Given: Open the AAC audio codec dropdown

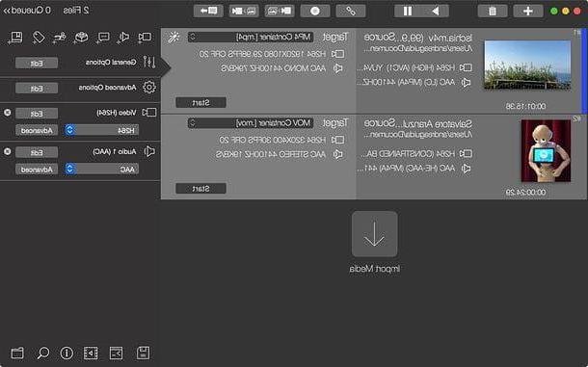Looking at the screenshot, I should [x=101, y=170].
